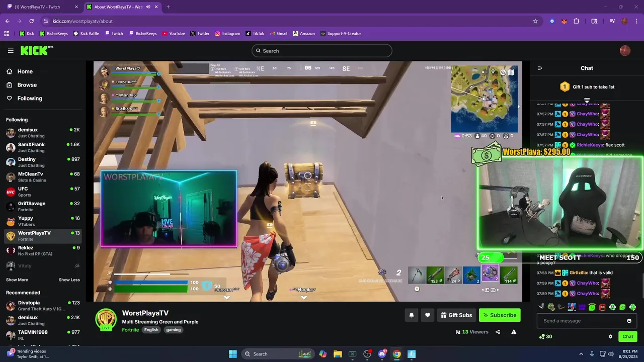Subscribe to WorstPlayaTV

pyautogui.click(x=500, y=315)
